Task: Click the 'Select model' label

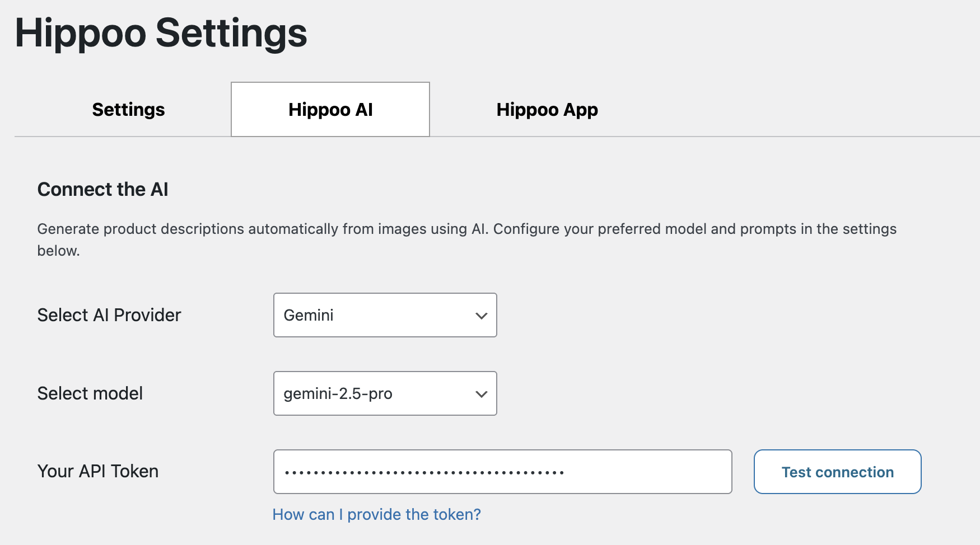Action: 90,393
